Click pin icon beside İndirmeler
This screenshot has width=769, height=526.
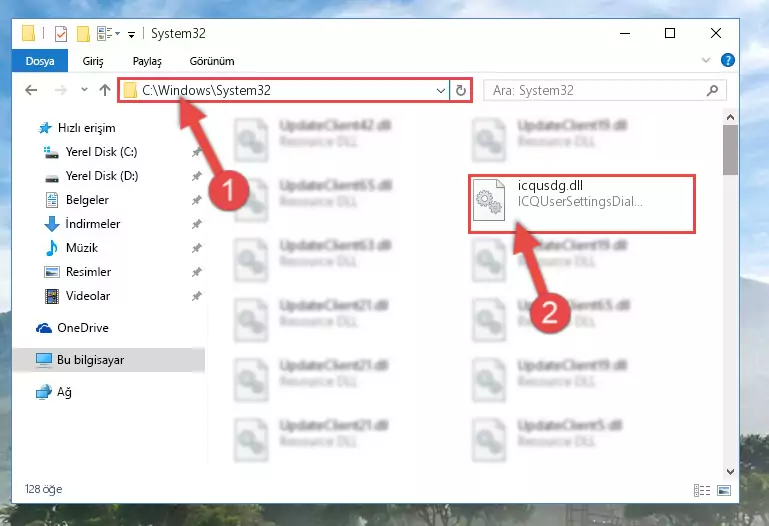pyautogui.click(x=196, y=224)
